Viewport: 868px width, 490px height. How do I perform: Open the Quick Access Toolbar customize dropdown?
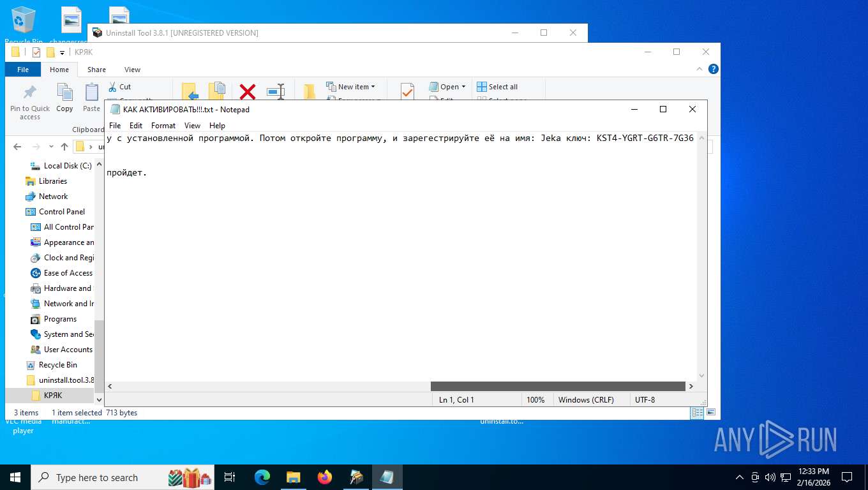pyautogui.click(x=62, y=52)
